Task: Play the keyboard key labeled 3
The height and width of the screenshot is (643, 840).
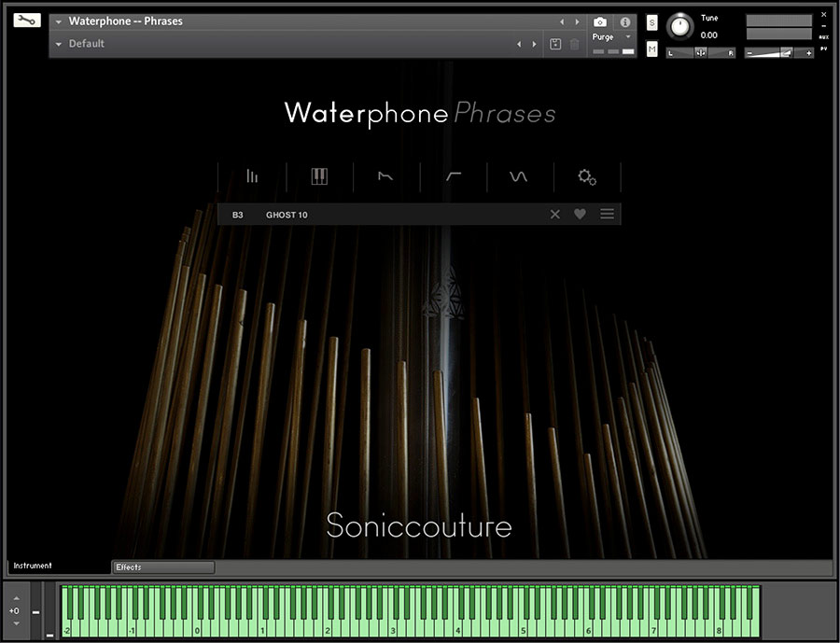Action: [393, 628]
